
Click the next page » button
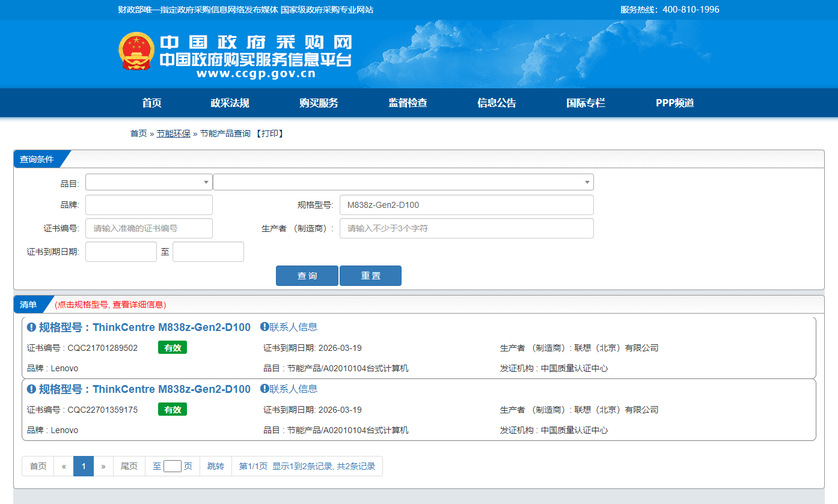pos(103,466)
